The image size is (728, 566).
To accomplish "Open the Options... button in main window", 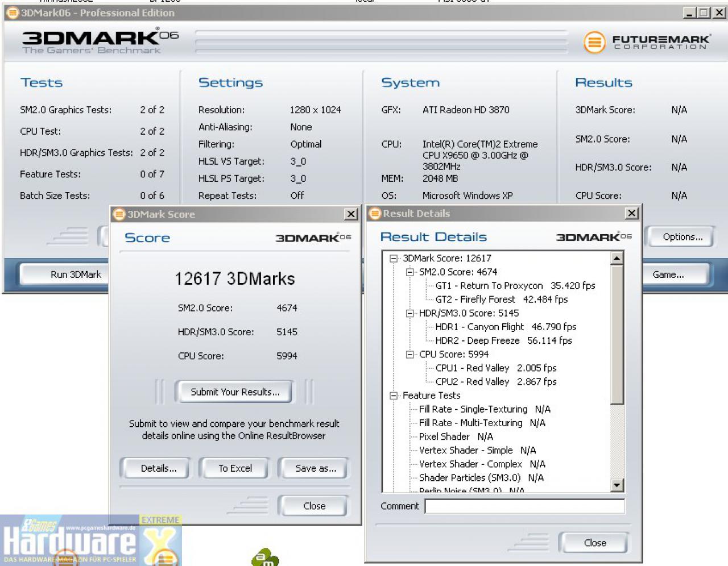I will point(682,237).
